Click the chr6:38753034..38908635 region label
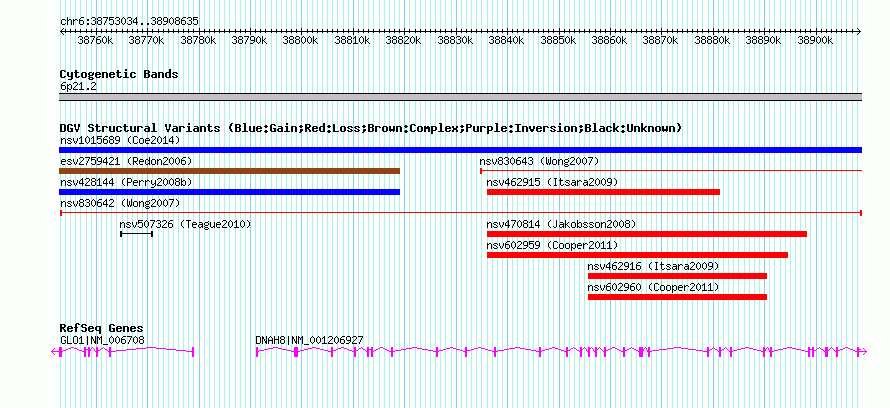890x408 pixels. (x=129, y=22)
